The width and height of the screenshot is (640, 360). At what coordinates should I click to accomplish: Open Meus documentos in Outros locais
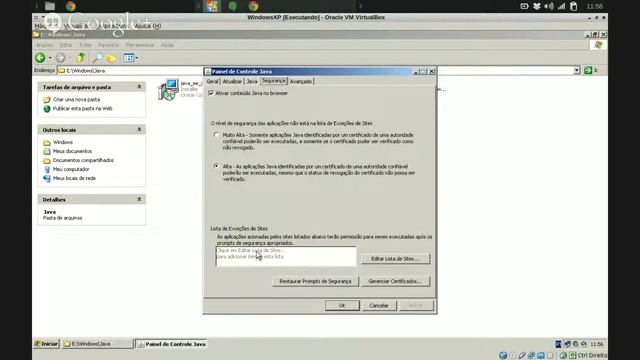tap(72, 151)
